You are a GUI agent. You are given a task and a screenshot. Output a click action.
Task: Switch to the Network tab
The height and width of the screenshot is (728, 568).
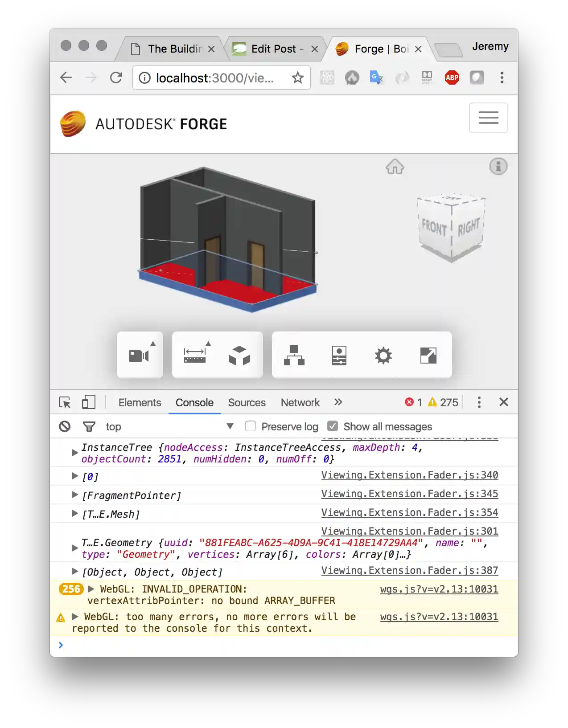[x=300, y=402]
